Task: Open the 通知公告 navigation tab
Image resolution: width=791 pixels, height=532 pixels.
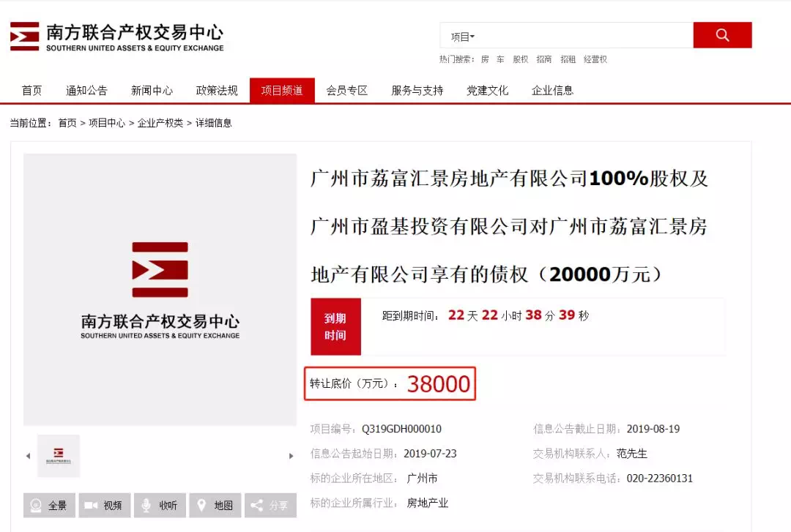Action: coord(86,91)
